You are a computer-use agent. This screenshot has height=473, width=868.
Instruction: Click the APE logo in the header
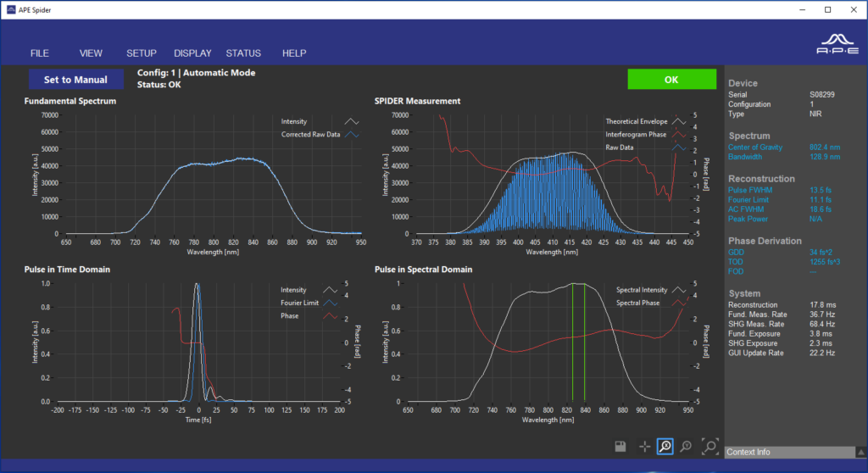pos(837,44)
